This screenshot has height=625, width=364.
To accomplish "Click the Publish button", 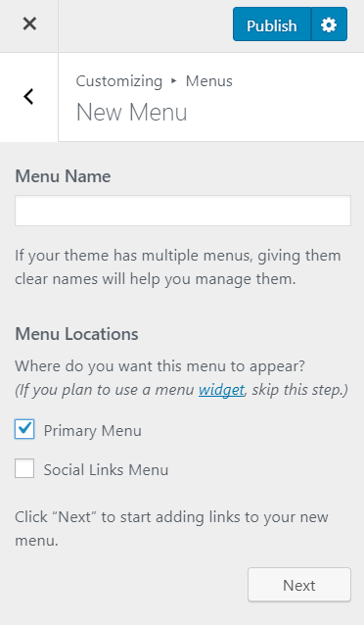I will pyautogui.click(x=272, y=24).
